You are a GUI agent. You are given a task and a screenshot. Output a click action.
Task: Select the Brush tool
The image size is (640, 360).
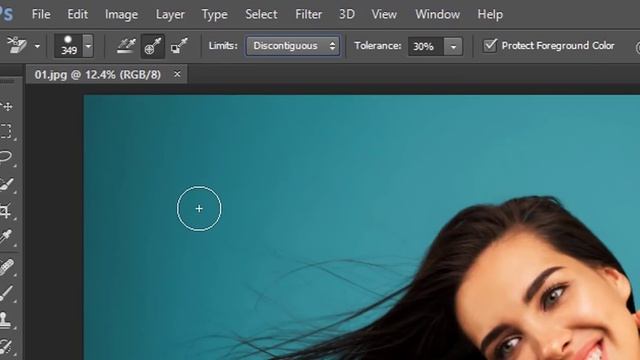[6, 293]
